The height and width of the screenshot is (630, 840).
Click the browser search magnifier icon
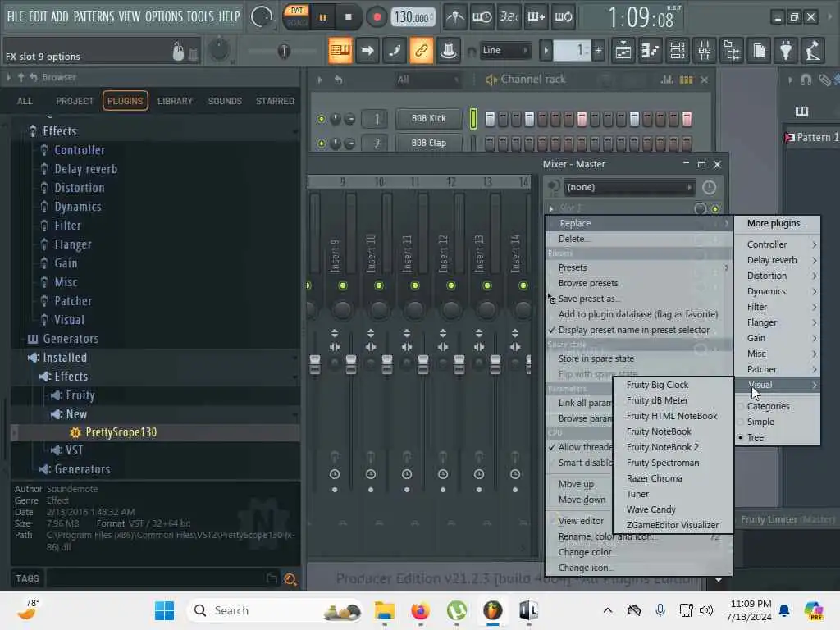point(290,579)
